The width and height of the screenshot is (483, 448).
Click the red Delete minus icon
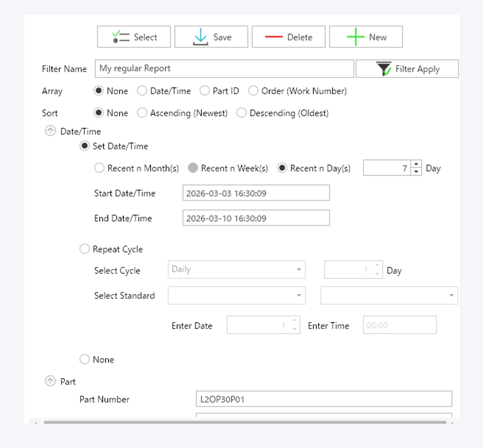(274, 37)
